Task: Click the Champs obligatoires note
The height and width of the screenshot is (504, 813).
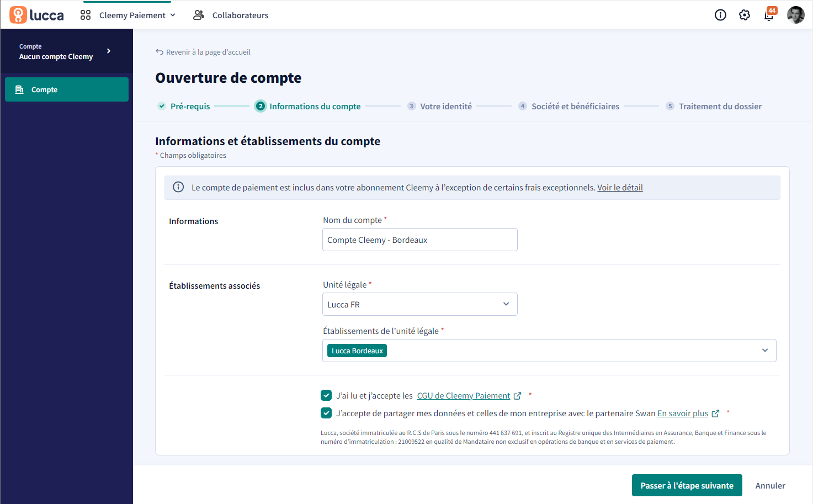Action: pyautogui.click(x=191, y=156)
